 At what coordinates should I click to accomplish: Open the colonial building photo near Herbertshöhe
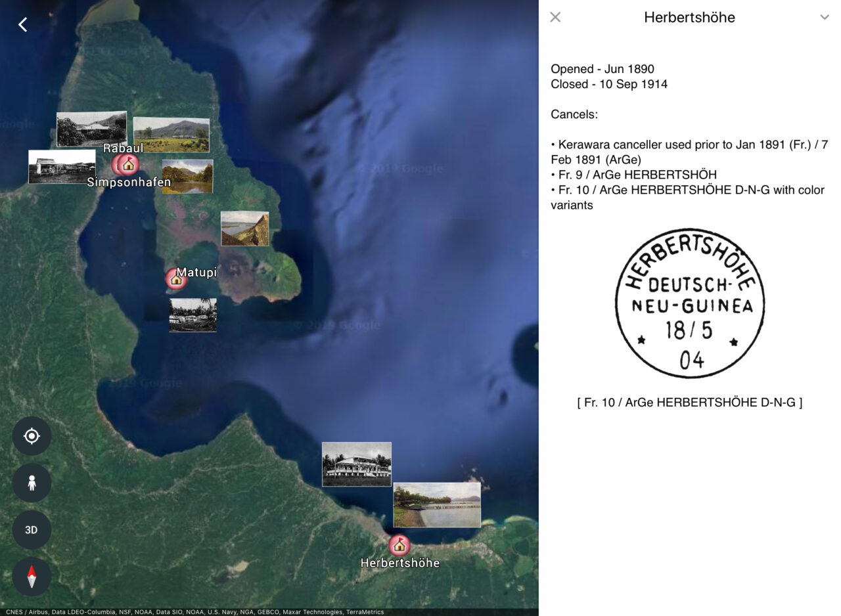tap(357, 464)
